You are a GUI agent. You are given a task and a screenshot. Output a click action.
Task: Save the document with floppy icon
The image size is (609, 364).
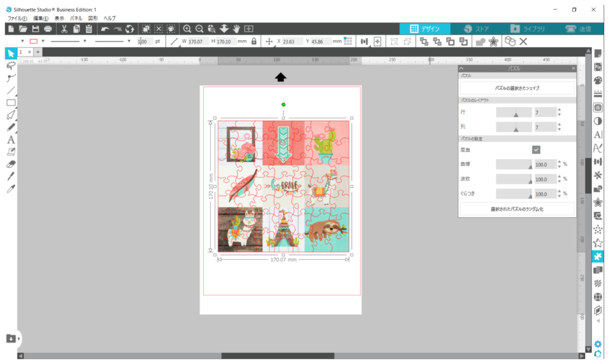coord(35,29)
